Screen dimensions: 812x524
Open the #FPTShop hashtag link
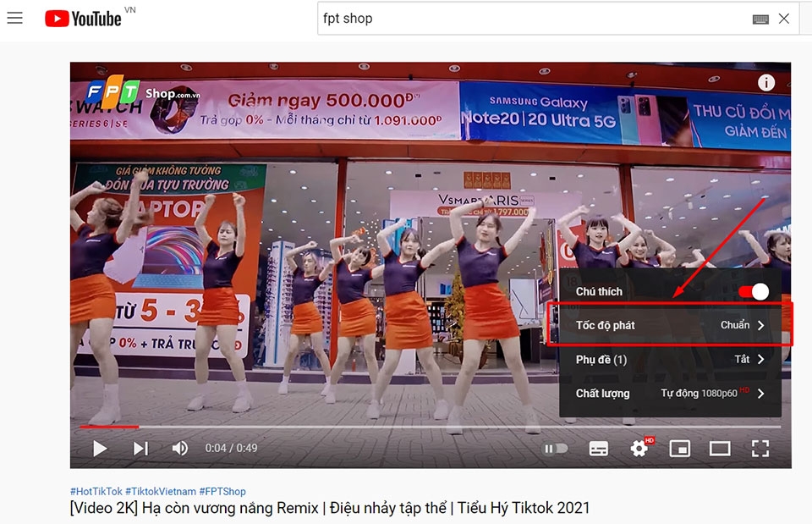222,491
